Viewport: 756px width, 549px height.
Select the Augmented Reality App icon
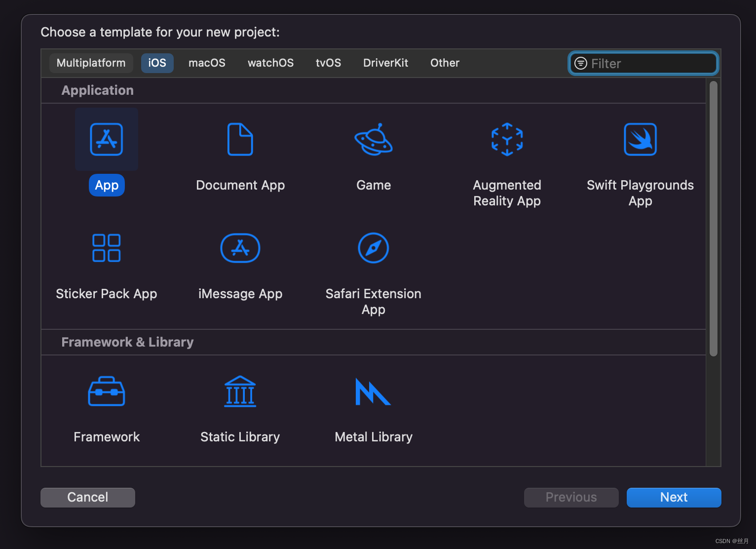pos(507,139)
